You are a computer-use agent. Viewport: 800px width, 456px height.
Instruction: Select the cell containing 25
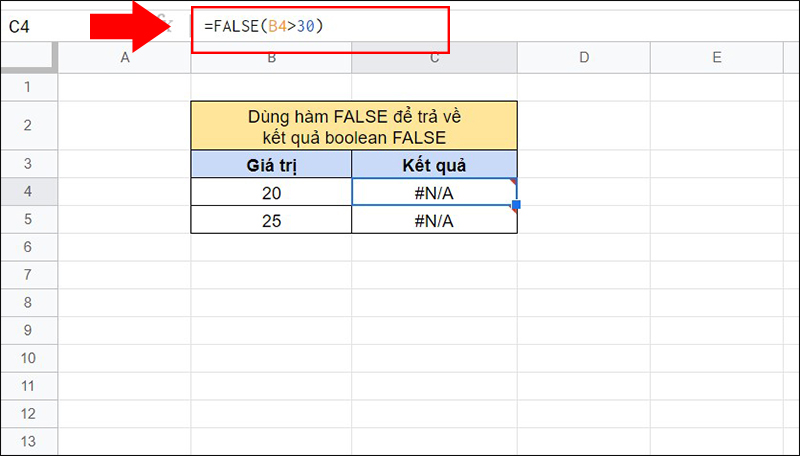point(271,220)
